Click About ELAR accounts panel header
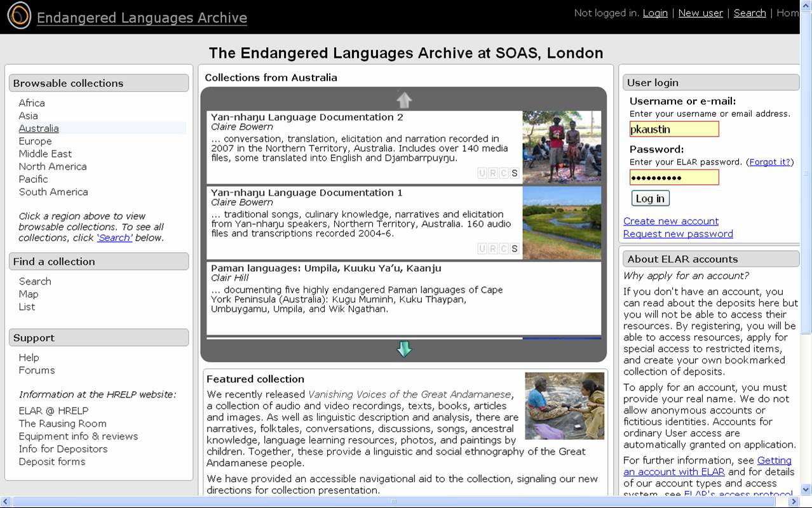Image resolution: width=812 pixels, height=508 pixels. coord(711,259)
